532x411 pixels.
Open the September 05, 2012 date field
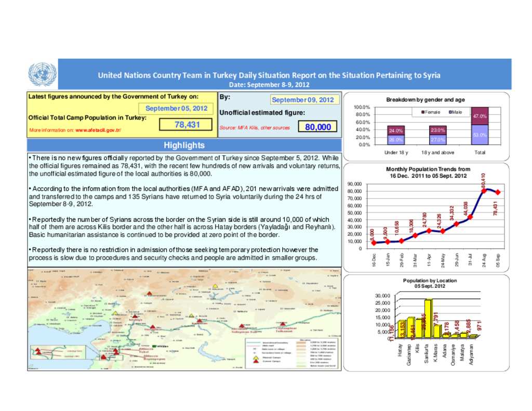[x=177, y=108]
